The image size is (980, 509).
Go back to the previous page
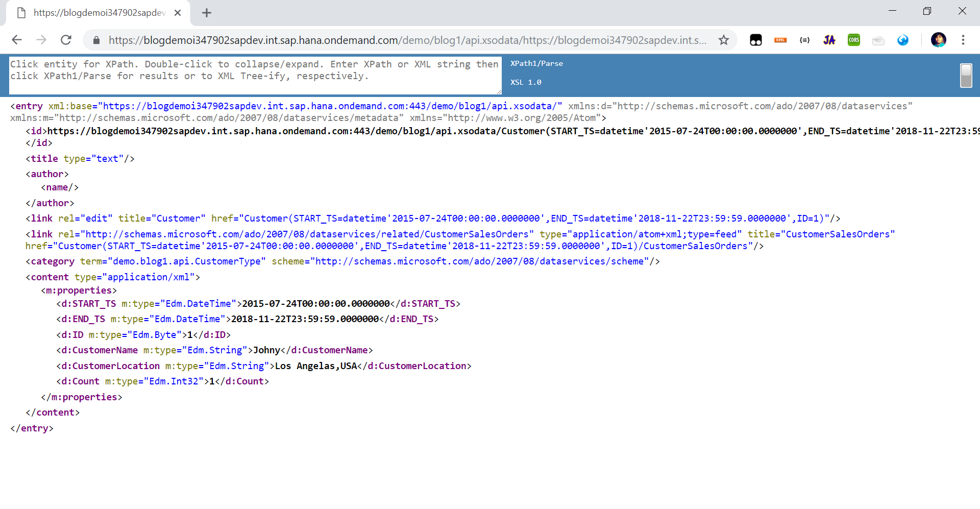click(17, 40)
